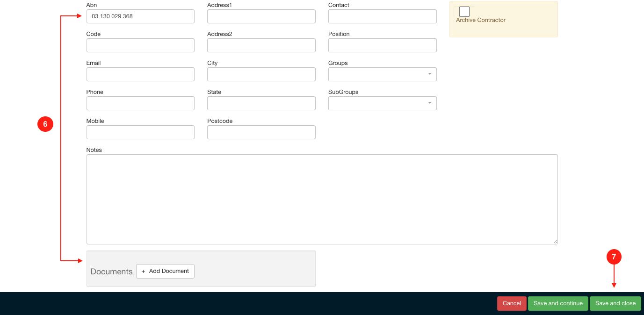644x315 pixels.
Task: Select the Contact input field
Action: (383, 16)
